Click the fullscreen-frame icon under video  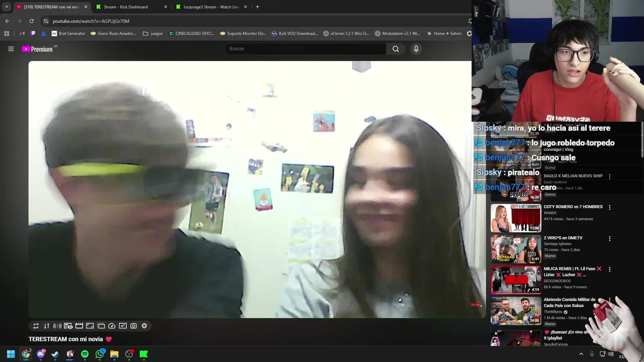(90, 326)
